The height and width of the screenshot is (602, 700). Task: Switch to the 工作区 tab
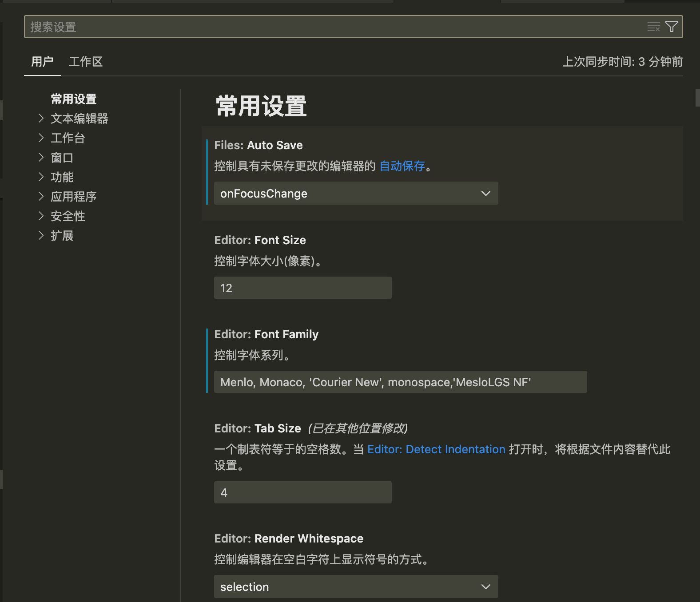[85, 62]
